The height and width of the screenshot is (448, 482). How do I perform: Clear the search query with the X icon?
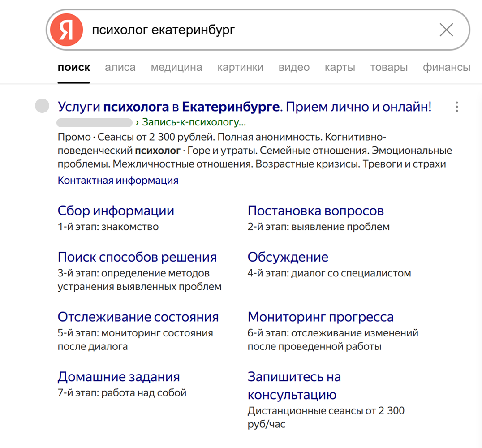pyautogui.click(x=446, y=30)
